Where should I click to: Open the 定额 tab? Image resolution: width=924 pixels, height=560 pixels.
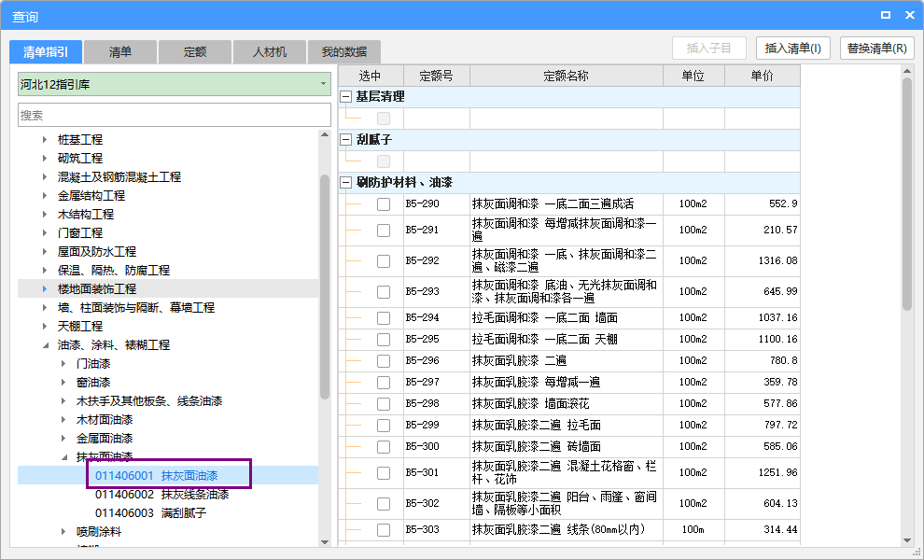pyautogui.click(x=195, y=52)
